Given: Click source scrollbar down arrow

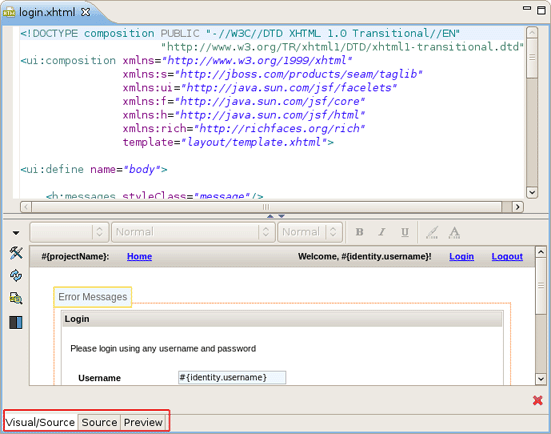Looking at the screenshot, I should [x=532, y=192].
